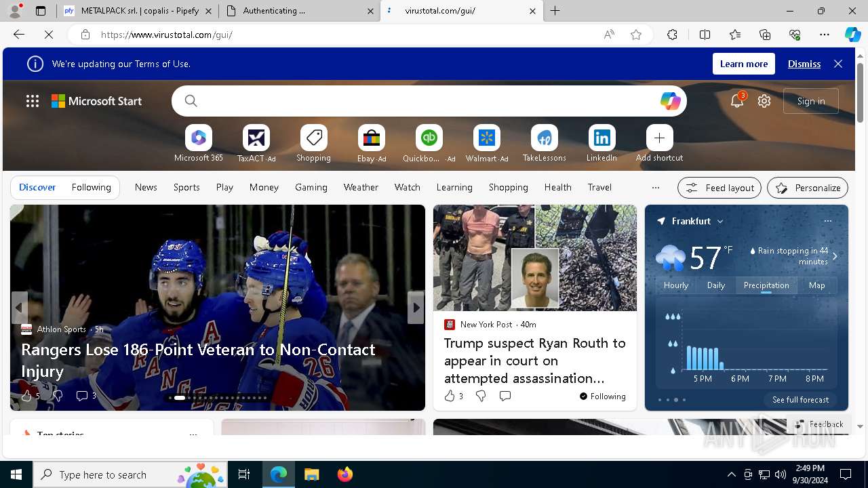Open the weather Map tab

(817, 285)
